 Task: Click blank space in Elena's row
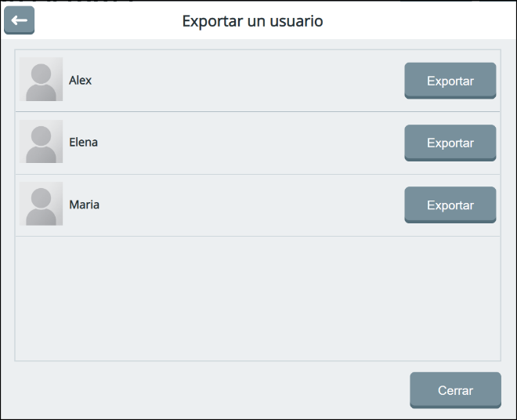243,143
